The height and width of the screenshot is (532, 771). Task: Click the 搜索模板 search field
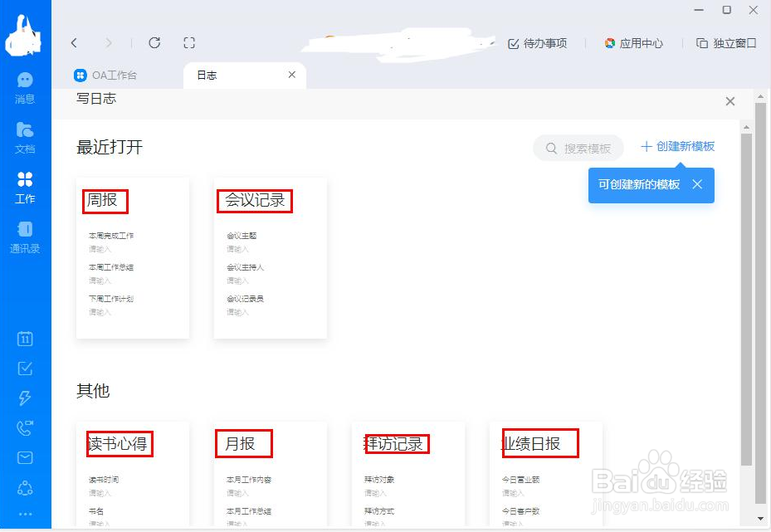(578, 147)
